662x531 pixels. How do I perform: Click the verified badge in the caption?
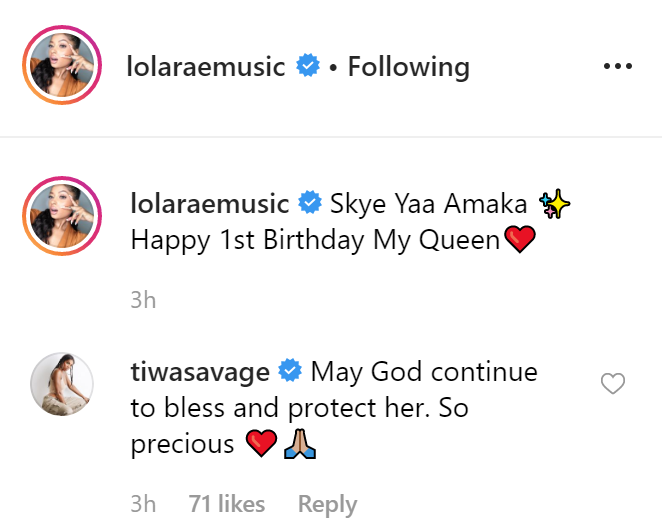(x=310, y=204)
